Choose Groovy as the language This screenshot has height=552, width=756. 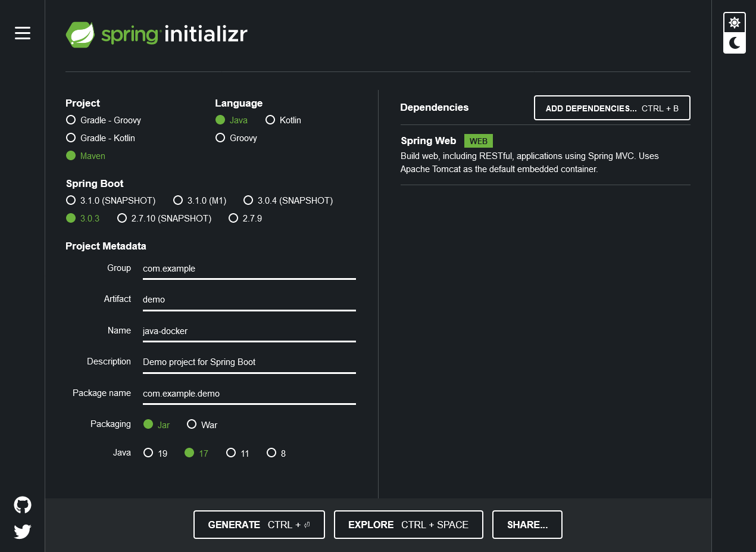(x=236, y=138)
